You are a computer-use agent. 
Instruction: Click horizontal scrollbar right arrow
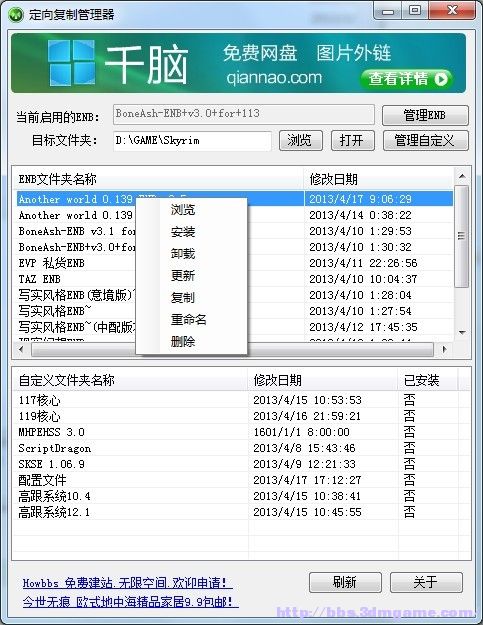[x=444, y=350]
